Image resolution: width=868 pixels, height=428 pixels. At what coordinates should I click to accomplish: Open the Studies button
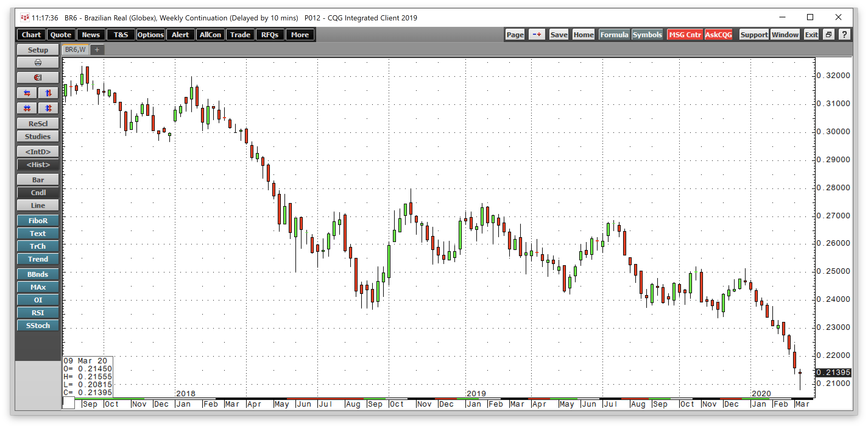point(38,137)
